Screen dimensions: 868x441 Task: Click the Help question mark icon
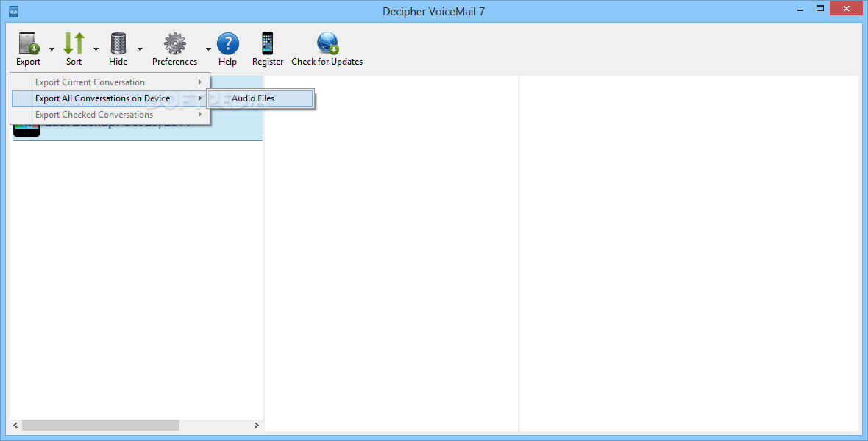(227, 43)
